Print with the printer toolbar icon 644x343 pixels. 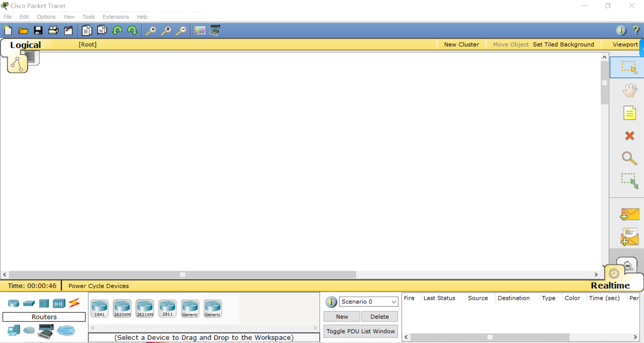53,31
